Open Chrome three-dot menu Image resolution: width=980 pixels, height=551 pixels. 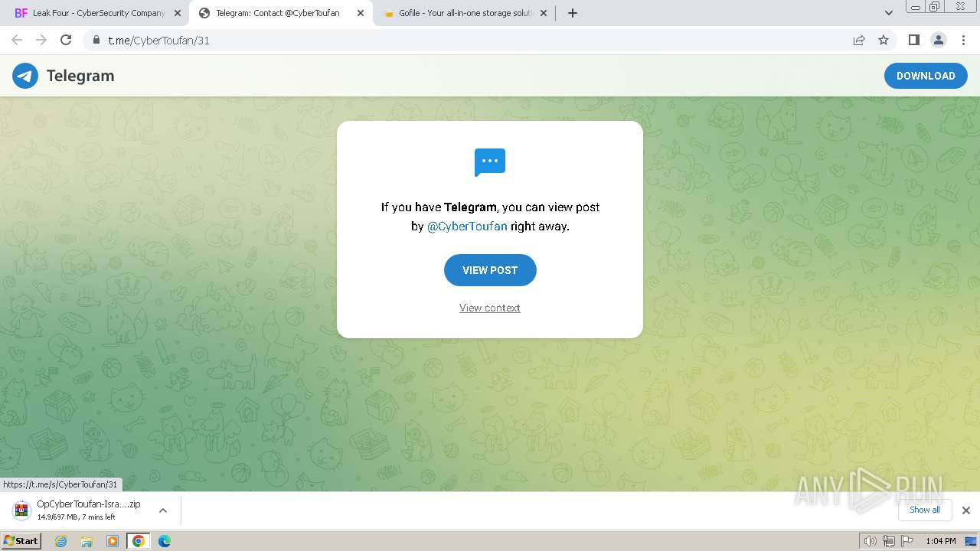(963, 40)
